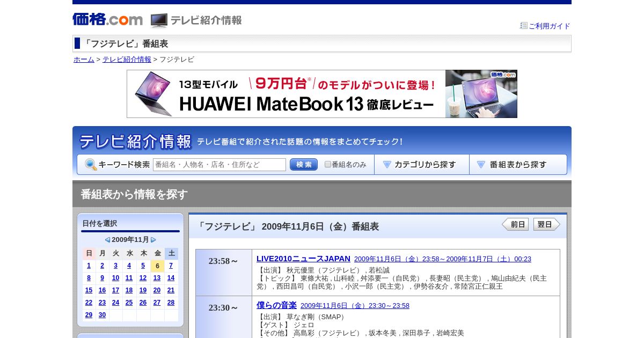The width and height of the screenshot is (644, 338).
Task: Select November 6 highlighted date
Action: point(157,266)
